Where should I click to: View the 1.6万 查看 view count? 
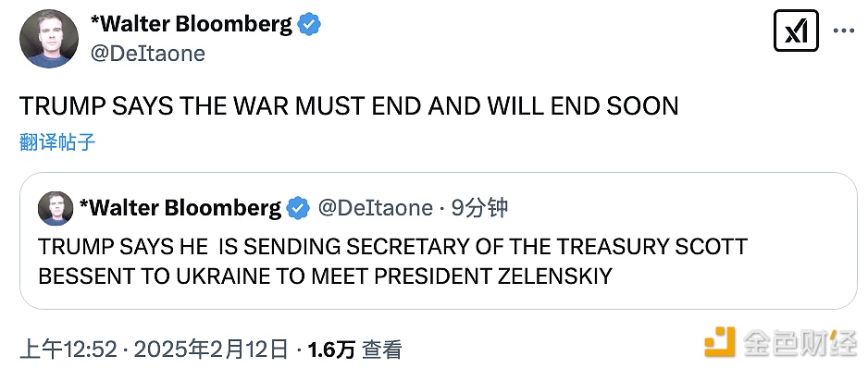pyautogui.click(x=354, y=350)
